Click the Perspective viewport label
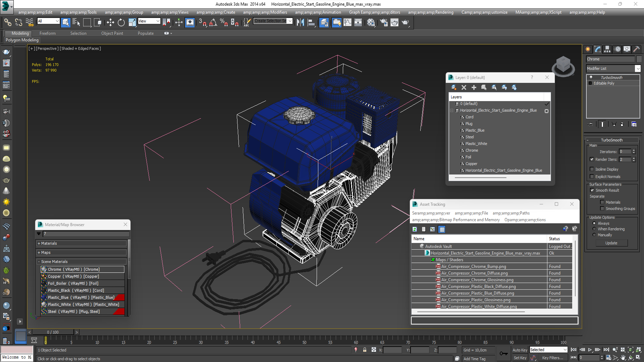 point(47,49)
